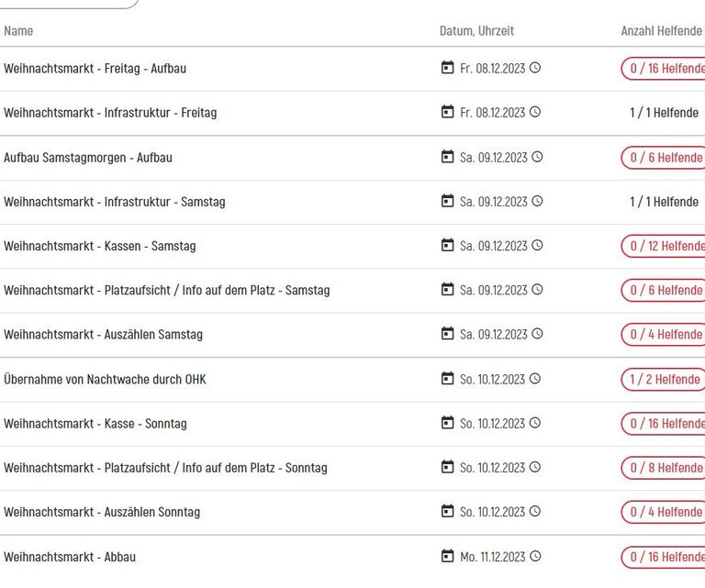Click calendar icon for Weihnachtsmarkt Freitag Aufbau
The image size is (705, 588).
447,68
